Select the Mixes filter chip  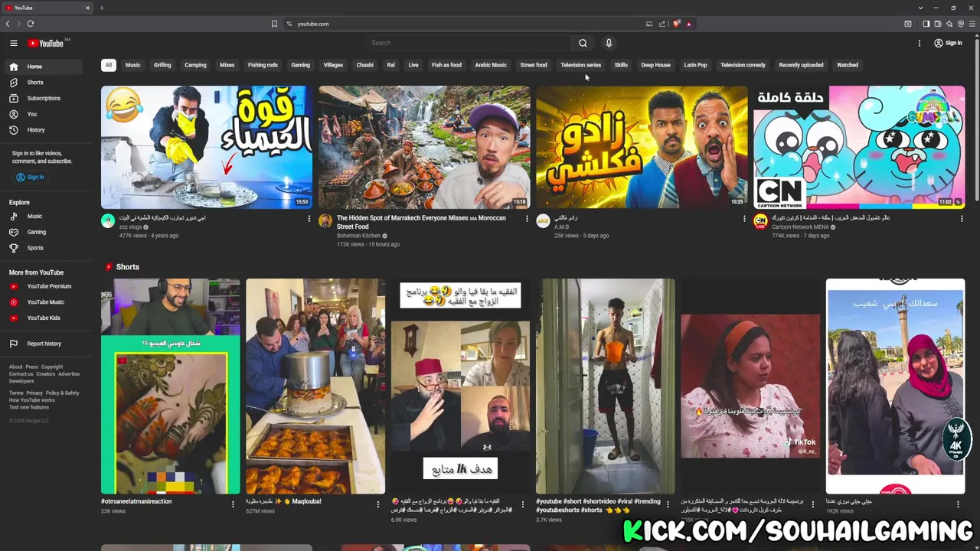pyautogui.click(x=227, y=65)
